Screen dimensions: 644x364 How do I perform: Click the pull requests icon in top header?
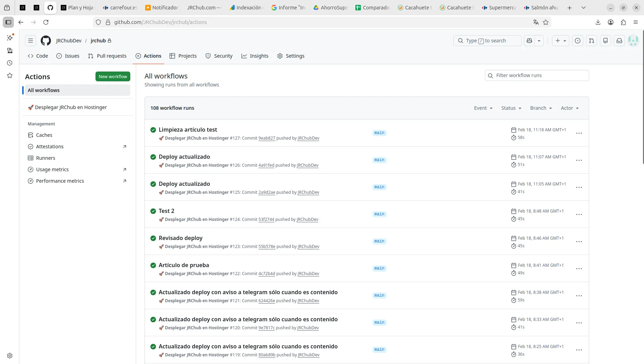[592, 41]
